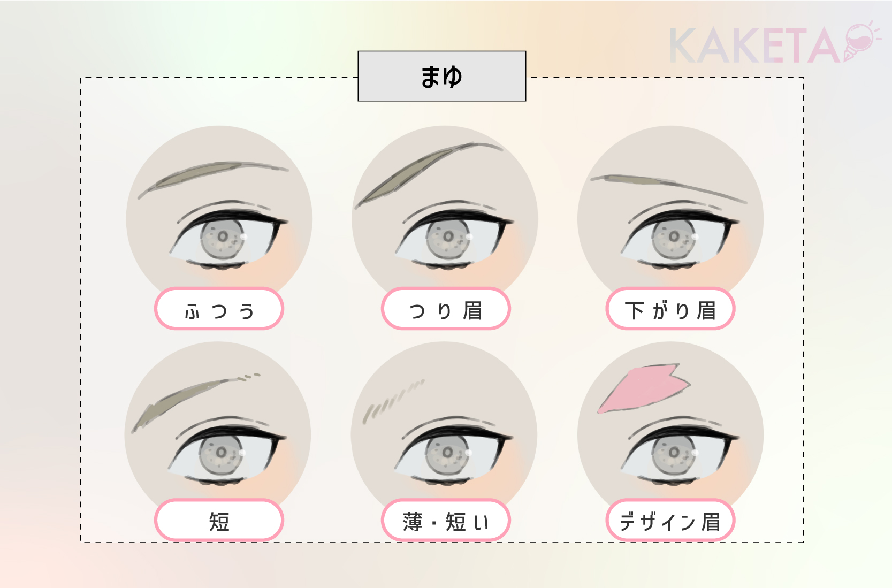The image size is (892, 588).
Task: Select the 短 label button
Action: [x=219, y=520]
